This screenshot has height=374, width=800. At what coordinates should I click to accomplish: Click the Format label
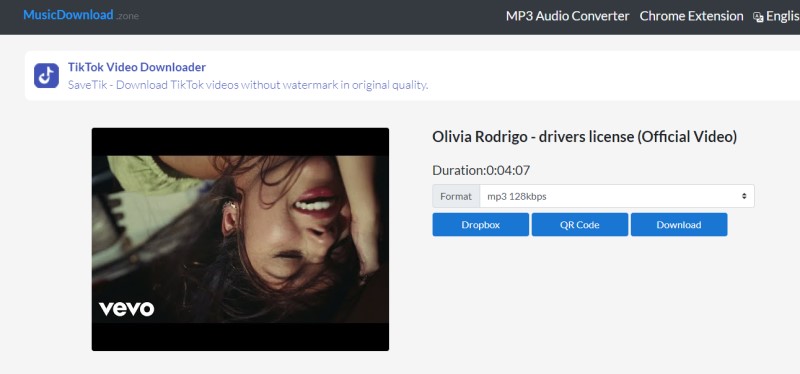(456, 196)
